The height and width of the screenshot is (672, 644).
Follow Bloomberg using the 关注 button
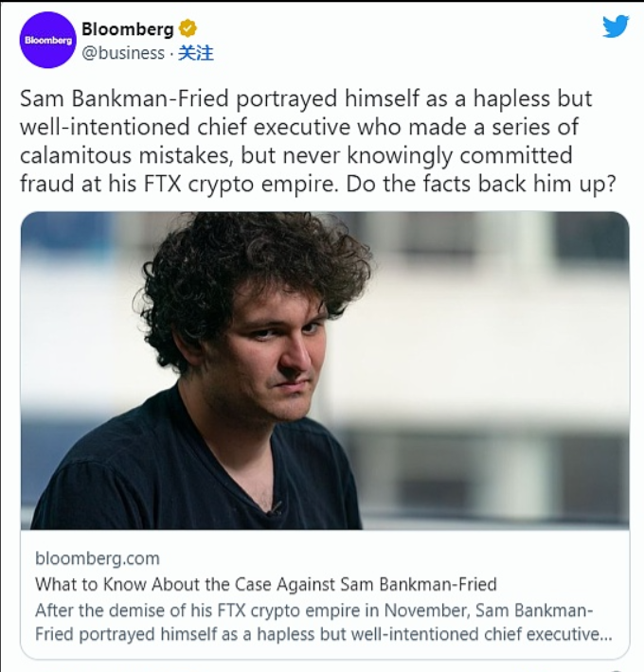coord(196,53)
